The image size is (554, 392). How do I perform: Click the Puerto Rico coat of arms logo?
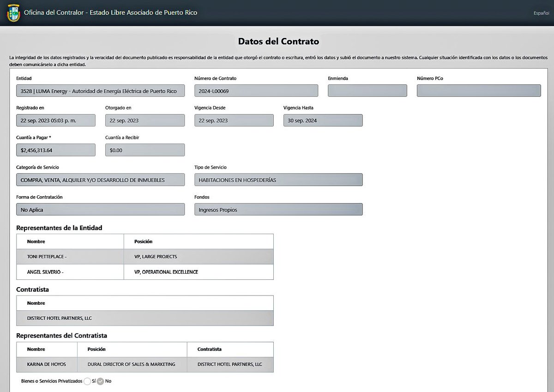click(x=13, y=13)
